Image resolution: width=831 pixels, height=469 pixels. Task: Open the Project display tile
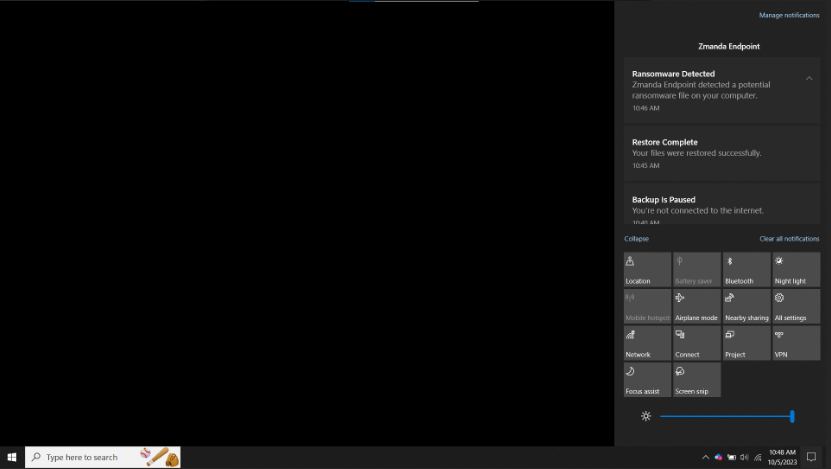click(x=746, y=343)
